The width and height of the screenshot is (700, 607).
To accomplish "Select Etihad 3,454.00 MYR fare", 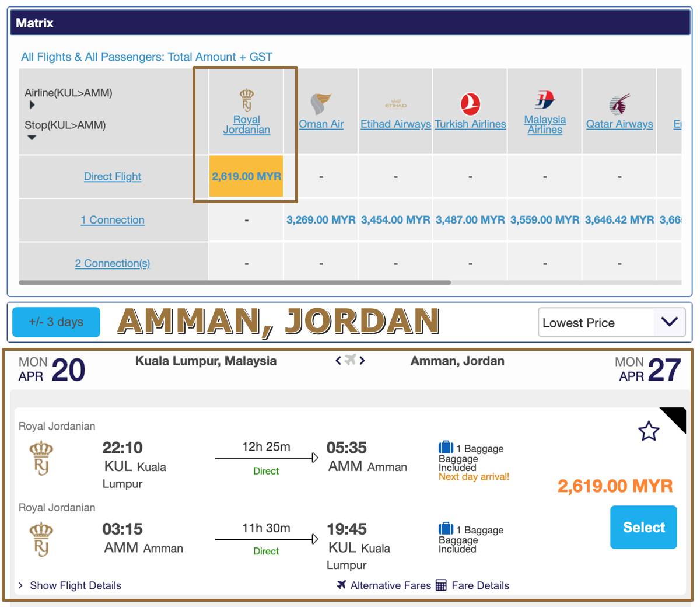I will pyautogui.click(x=395, y=220).
